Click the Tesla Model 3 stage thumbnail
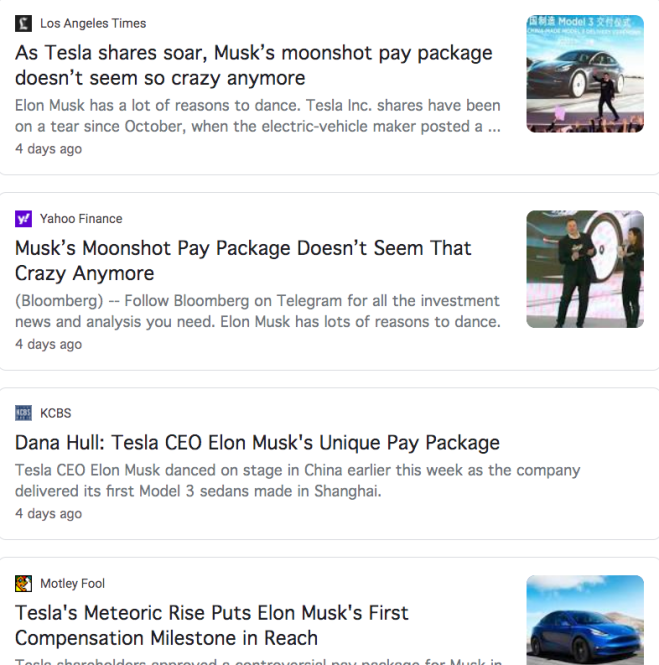This screenshot has height=665, width=659. 584,74
